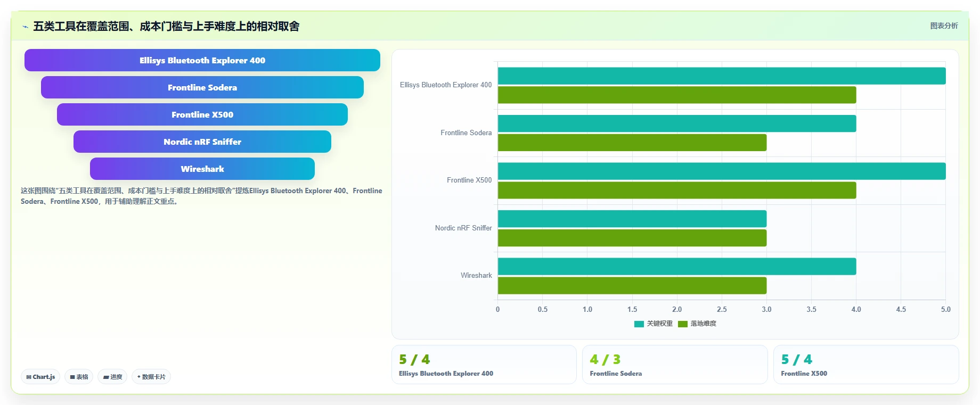The width and height of the screenshot is (980, 405).
Task: Click the 进度 tag chip
Action: point(112,377)
